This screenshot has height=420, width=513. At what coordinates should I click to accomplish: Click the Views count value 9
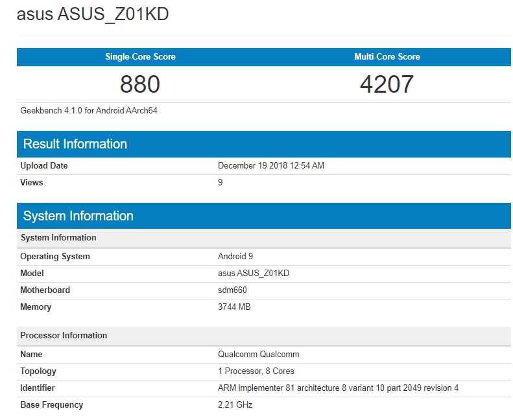(221, 183)
